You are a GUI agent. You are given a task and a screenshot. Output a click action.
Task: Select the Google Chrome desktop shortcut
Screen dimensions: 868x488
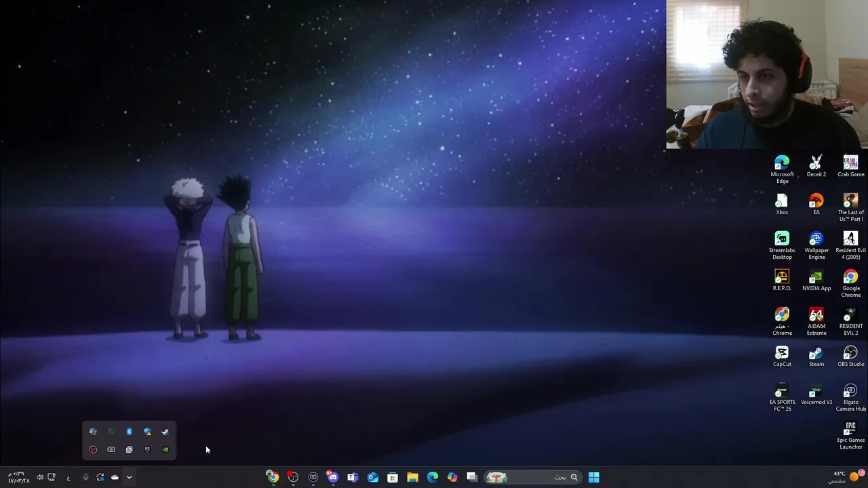pos(850,283)
